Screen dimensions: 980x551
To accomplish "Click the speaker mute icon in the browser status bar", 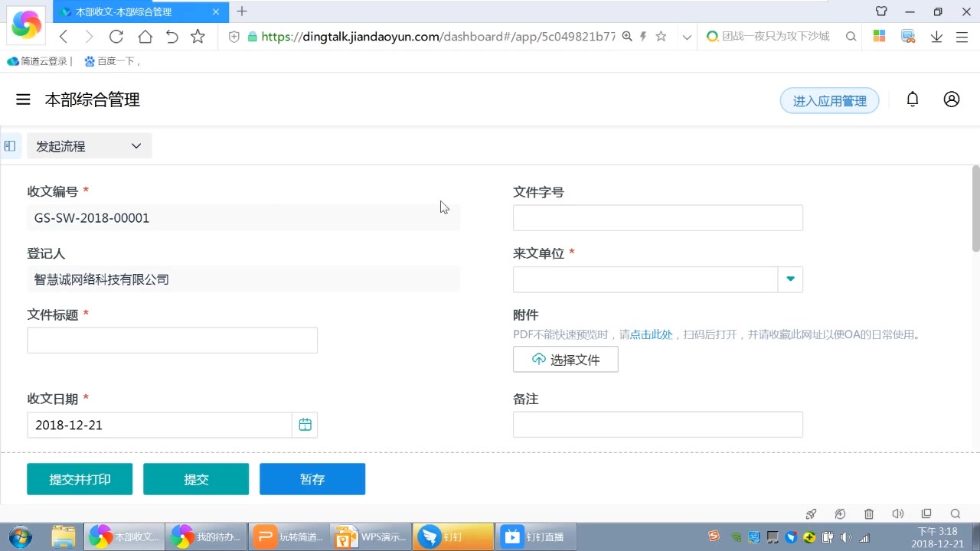I will (x=898, y=514).
